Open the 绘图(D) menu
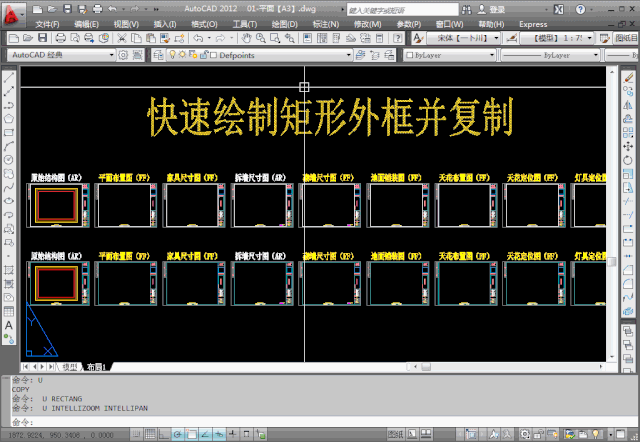The image size is (640, 442). (284, 24)
